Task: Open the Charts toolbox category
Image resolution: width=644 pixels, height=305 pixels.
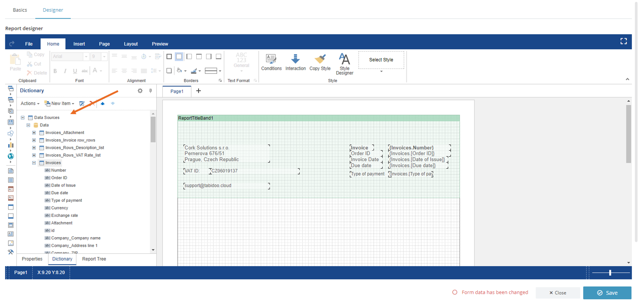Action: 11,145
